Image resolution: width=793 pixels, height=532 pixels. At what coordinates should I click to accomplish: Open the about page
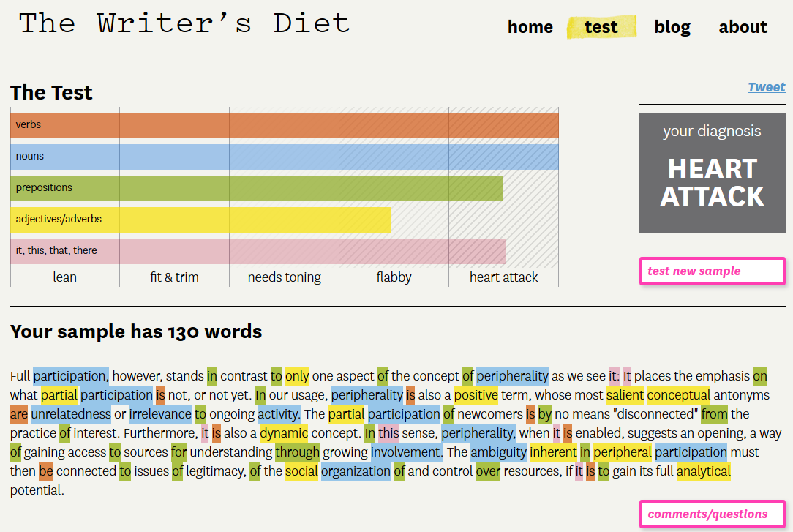click(743, 27)
